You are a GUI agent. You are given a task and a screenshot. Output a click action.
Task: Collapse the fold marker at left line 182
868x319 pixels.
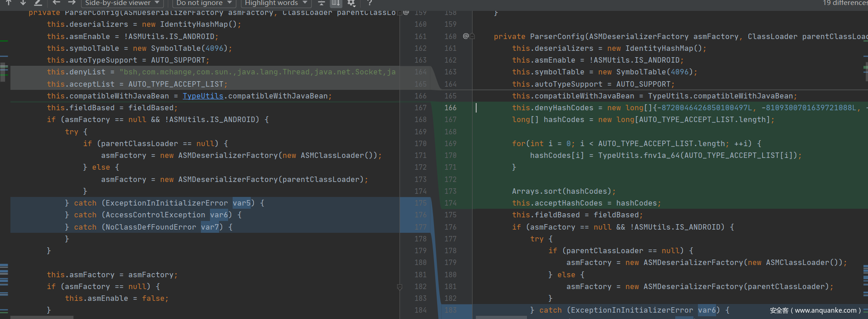pyautogui.click(x=400, y=287)
